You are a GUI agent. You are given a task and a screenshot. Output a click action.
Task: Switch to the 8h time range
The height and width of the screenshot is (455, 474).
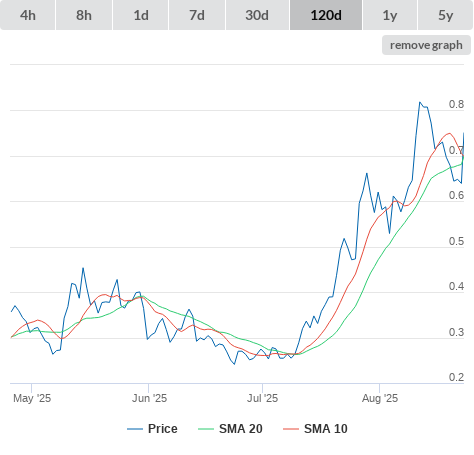[x=84, y=15]
